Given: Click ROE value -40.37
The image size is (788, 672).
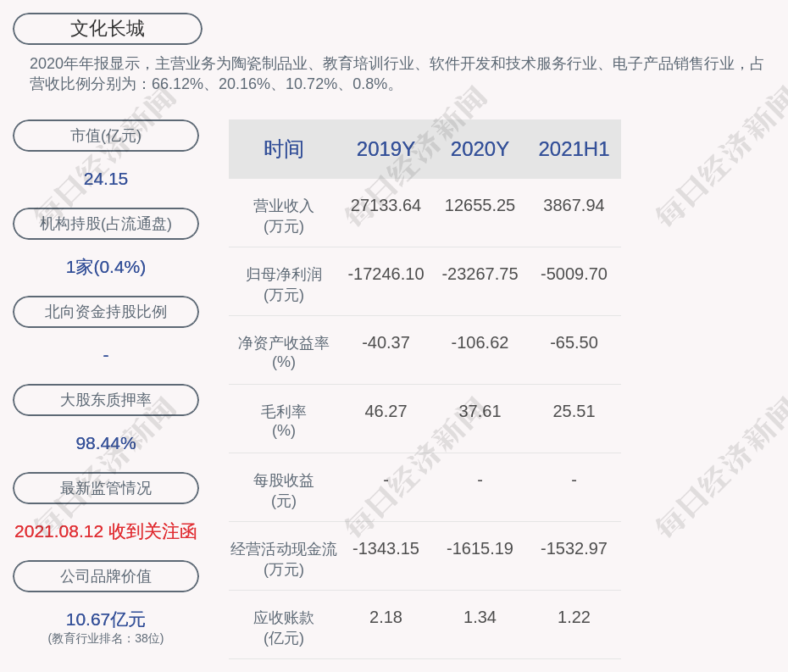Looking at the screenshot, I should pos(386,343).
